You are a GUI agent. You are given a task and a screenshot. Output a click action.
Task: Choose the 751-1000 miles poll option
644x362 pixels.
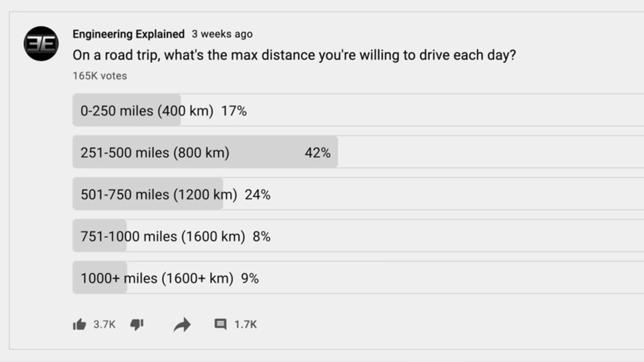pyautogui.click(x=358, y=236)
